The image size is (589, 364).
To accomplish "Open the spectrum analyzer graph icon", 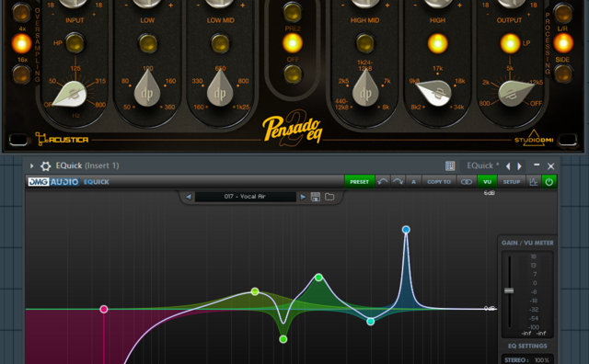I will [x=533, y=182].
